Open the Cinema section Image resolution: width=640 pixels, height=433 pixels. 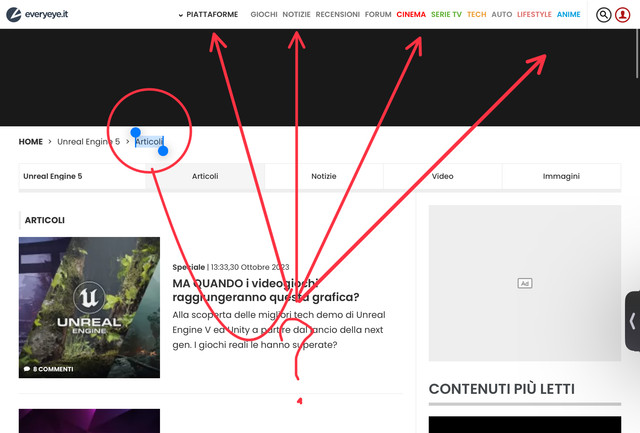click(x=411, y=15)
